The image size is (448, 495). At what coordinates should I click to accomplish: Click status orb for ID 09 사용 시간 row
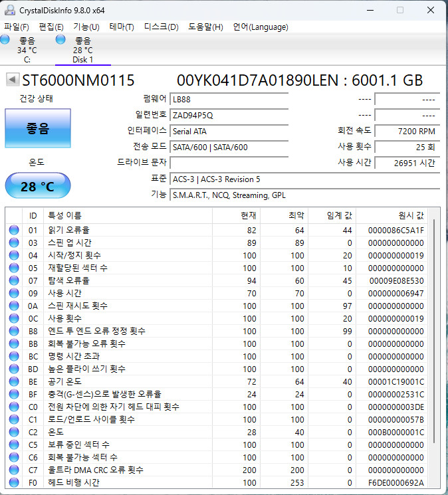click(14, 293)
